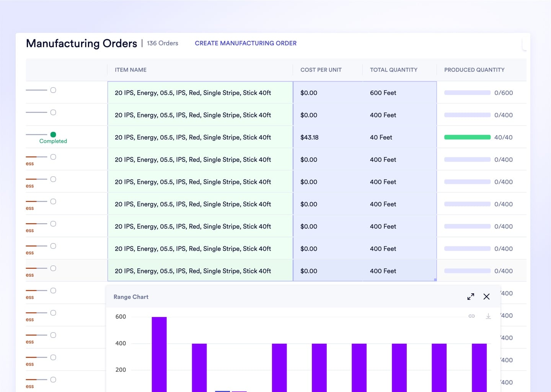The image size is (551, 392).
Task: Select the status circle in the first order row
Action: click(53, 90)
